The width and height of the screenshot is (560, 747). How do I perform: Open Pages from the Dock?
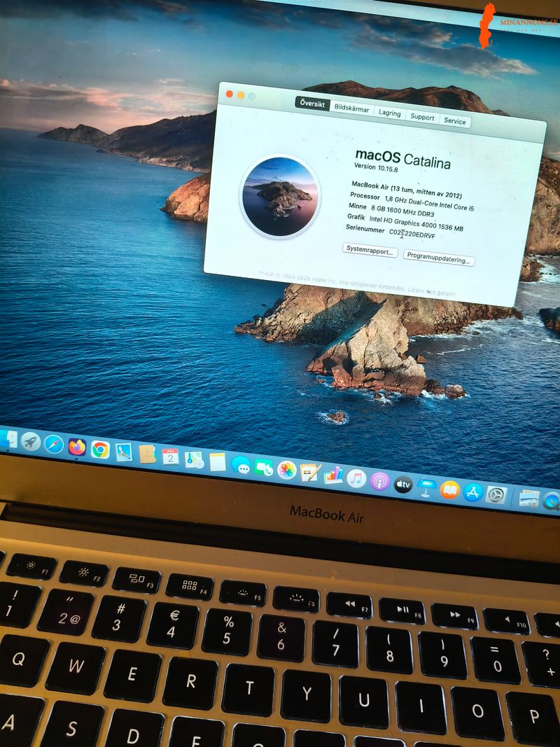point(311,473)
